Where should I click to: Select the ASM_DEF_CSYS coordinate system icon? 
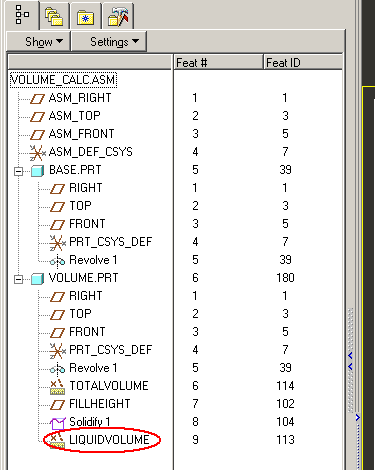37,153
